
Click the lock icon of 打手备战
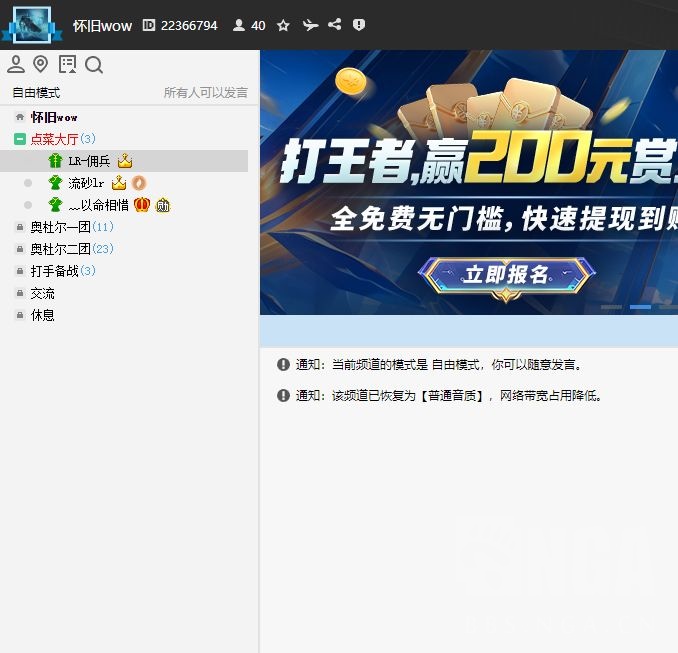(19, 271)
